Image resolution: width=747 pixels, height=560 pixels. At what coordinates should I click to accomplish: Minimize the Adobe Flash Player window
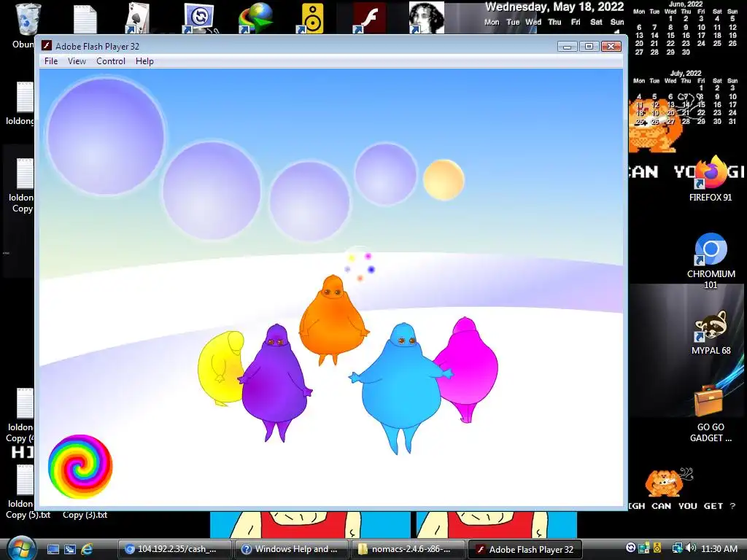pyautogui.click(x=567, y=46)
